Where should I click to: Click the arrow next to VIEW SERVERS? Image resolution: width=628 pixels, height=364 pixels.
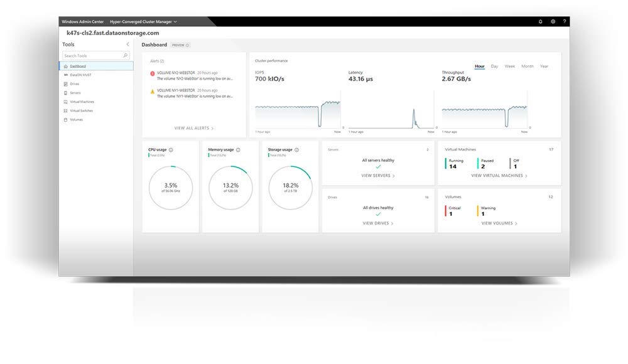pyautogui.click(x=394, y=176)
